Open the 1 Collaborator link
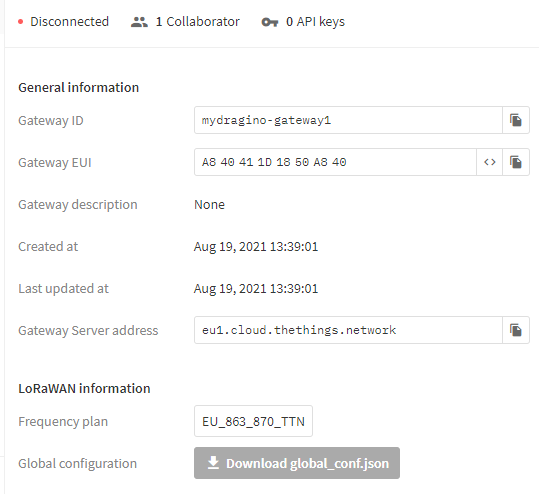Screen dimensions: 539x494 coord(185,22)
